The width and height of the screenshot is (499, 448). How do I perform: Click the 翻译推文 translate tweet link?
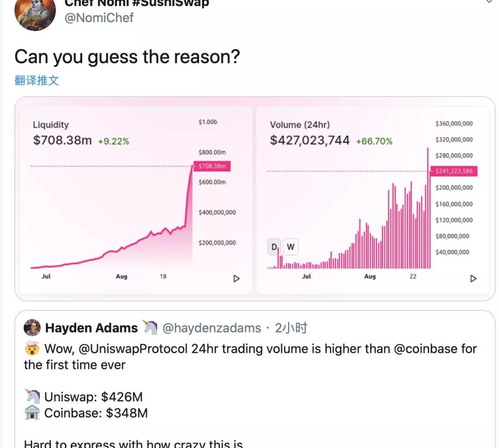point(37,80)
